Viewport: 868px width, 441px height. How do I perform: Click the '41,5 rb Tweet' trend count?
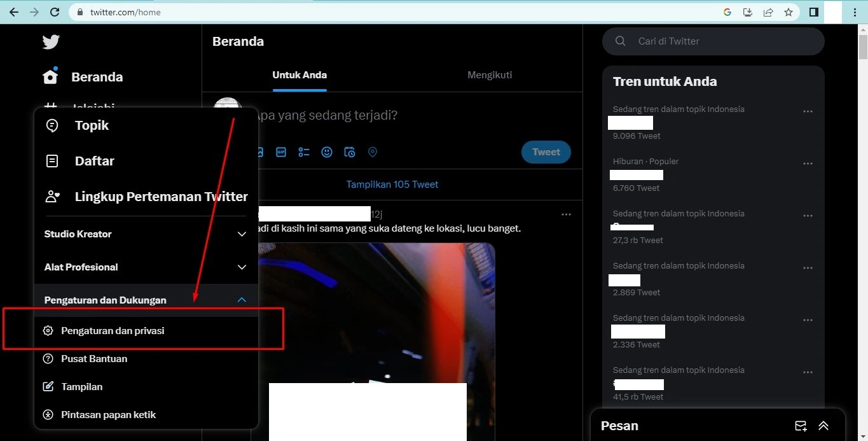638,397
